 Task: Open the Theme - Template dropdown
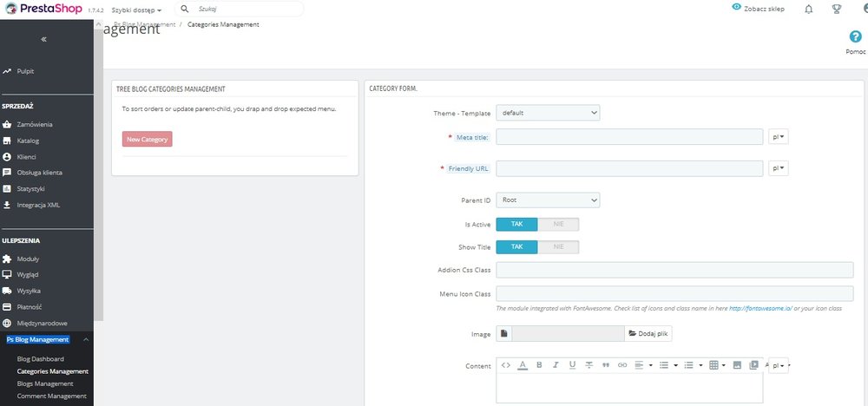(548, 113)
